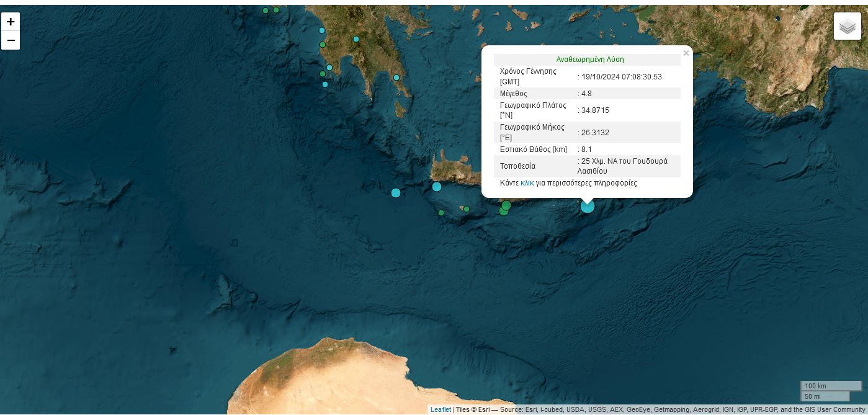868x415 pixels.
Task: Select the green marker on the small island south of Crete
Action: click(x=467, y=209)
